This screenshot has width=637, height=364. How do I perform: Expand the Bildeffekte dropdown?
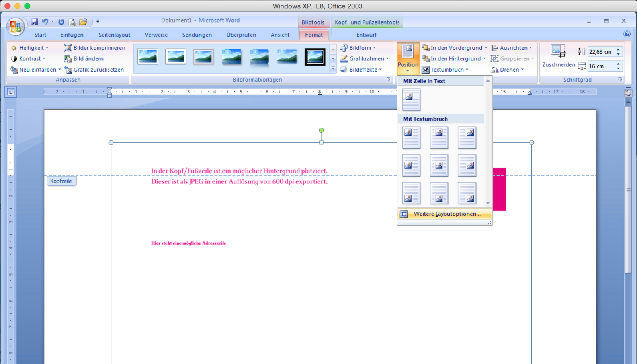pos(361,70)
